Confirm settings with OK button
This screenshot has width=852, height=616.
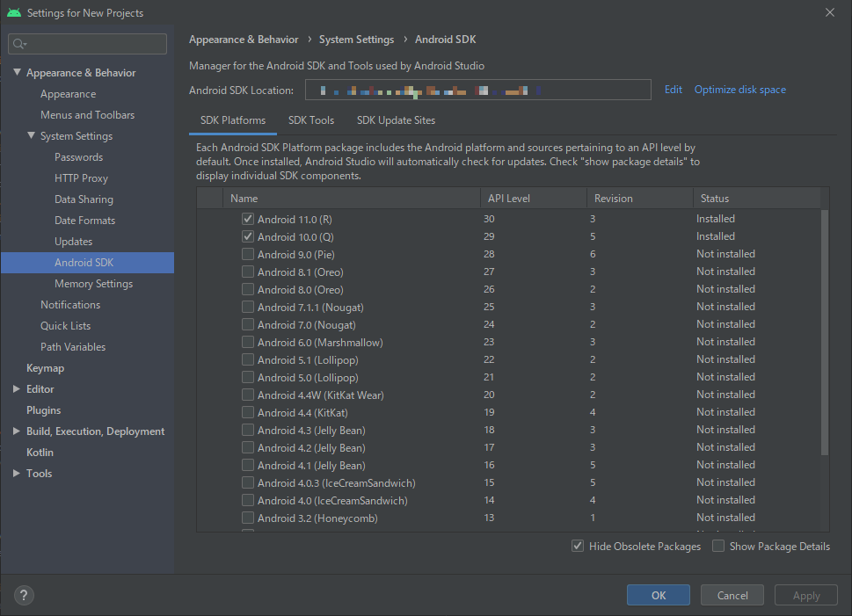(659, 596)
